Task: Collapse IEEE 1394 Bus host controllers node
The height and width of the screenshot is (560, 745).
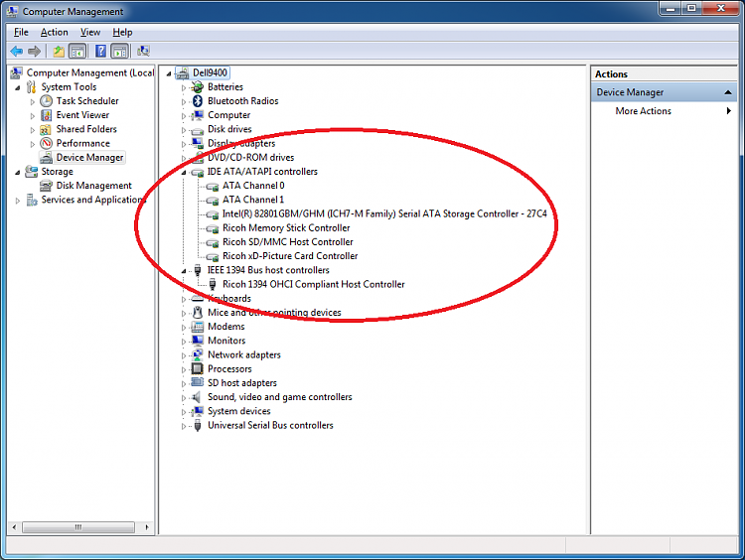Action: [x=184, y=271]
